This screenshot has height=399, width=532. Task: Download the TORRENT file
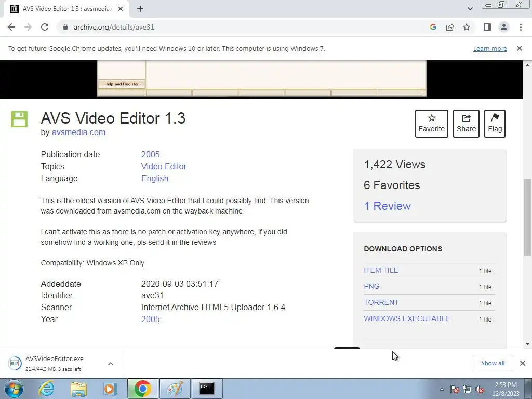point(381,302)
